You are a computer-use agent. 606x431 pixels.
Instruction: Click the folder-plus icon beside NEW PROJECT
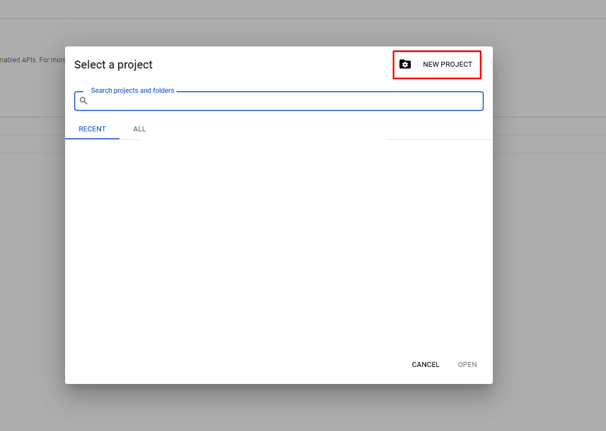[405, 65]
